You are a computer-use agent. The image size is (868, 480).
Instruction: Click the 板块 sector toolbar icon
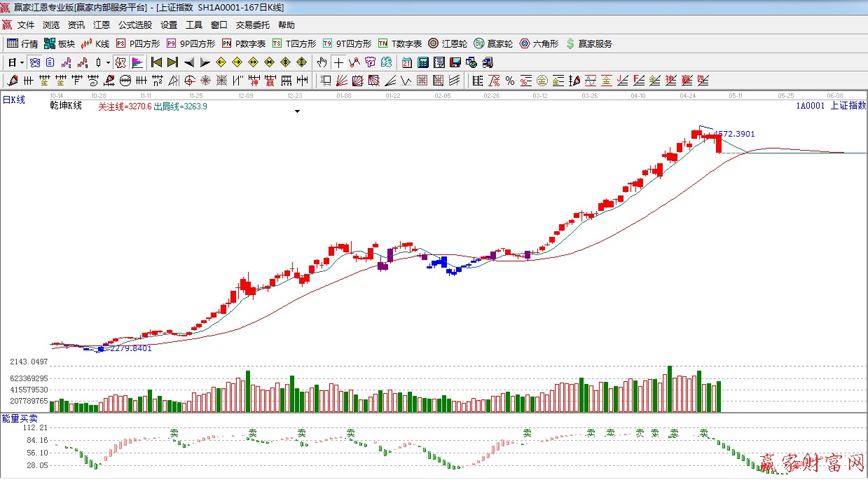click(59, 43)
